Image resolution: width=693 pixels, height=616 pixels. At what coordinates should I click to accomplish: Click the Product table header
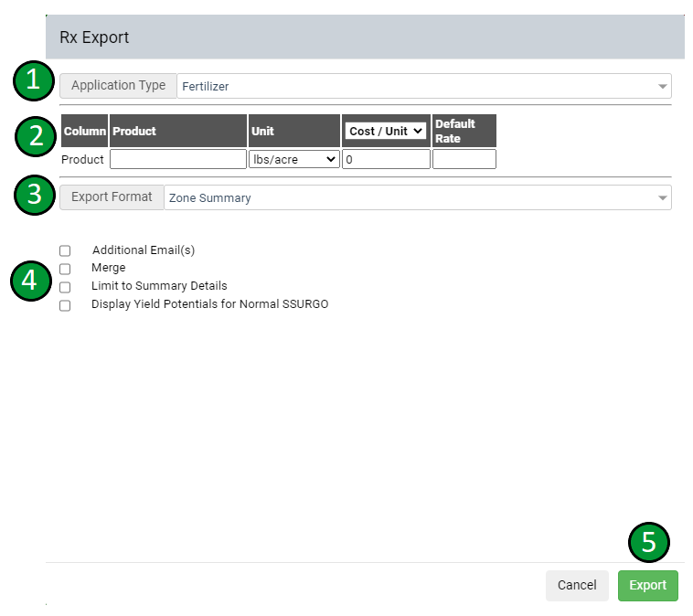tap(178, 132)
